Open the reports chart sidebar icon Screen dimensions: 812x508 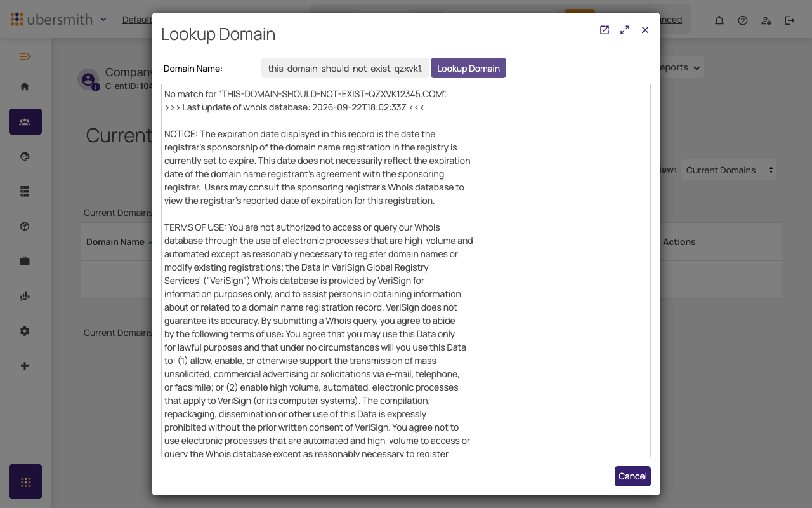click(25, 296)
